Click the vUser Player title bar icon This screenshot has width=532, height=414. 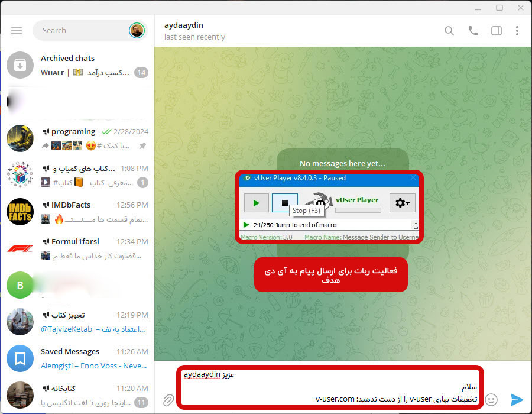coord(247,178)
